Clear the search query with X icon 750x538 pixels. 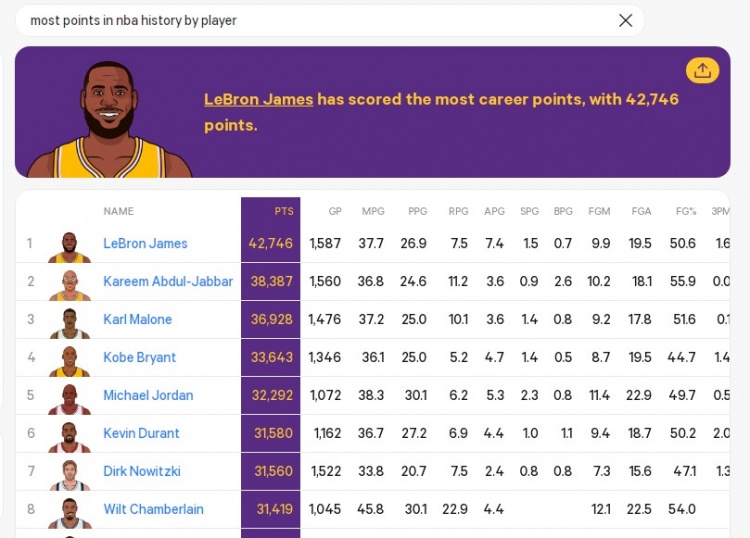(x=625, y=20)
